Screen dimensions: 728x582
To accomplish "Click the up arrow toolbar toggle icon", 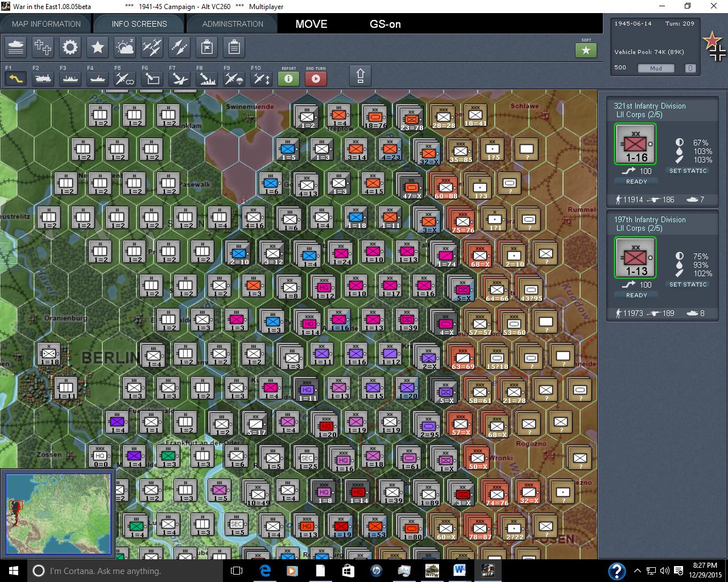I will 360,76.
